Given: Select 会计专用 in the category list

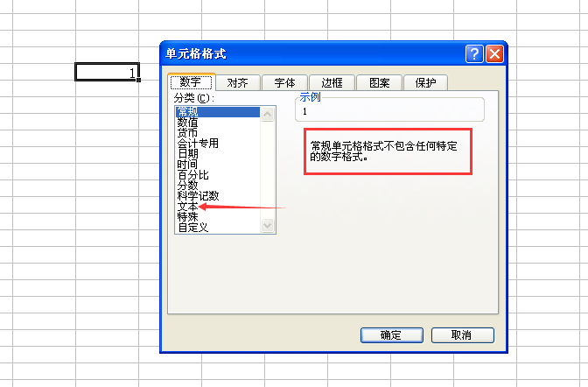Looking at the screenshot, I should [218, 144].
